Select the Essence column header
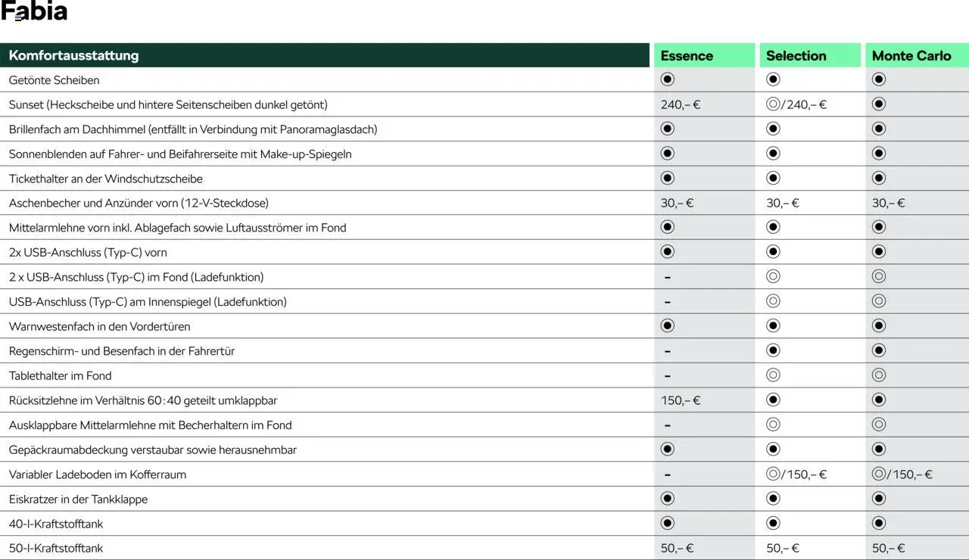The width and height of the screenshot is (969, 560). pyautogui.click(x=687, y=55)
